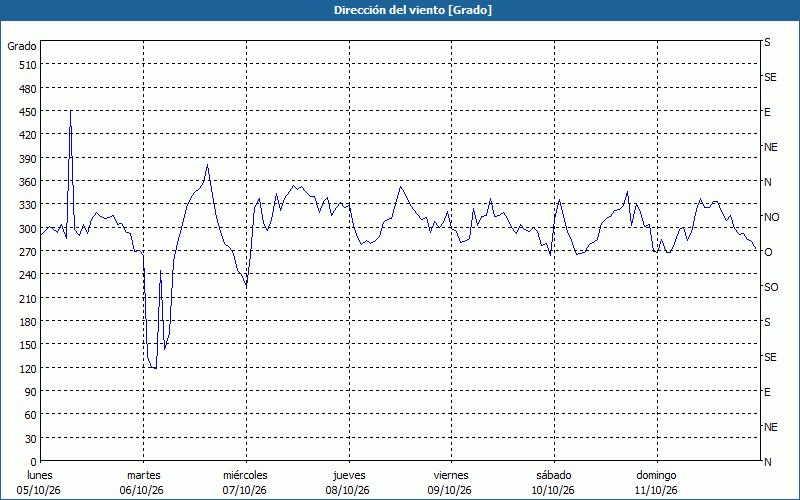Click the 'miércoles' day label
Screen dimensions: 800x500
click(245, 475)
